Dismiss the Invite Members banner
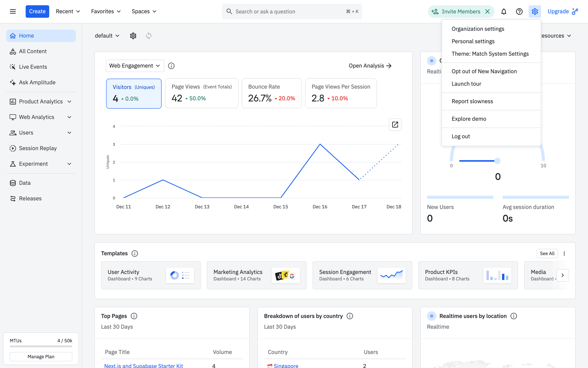The width and height of the screenshot is (588, 368). click(488, 11)
